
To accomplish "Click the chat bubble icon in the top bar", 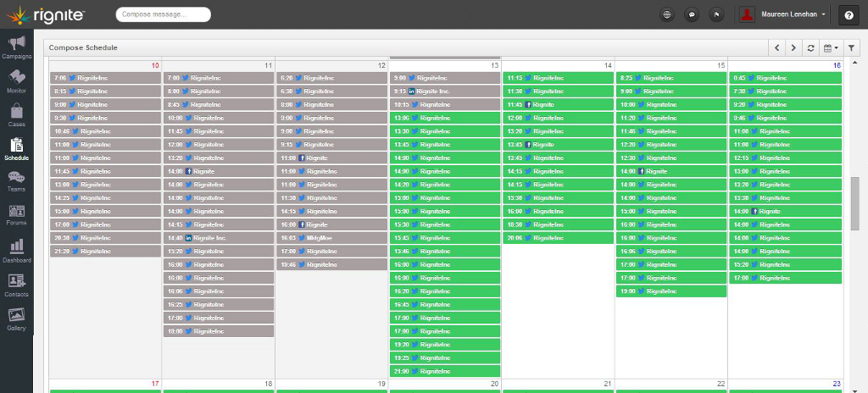I will click(692, 15).
